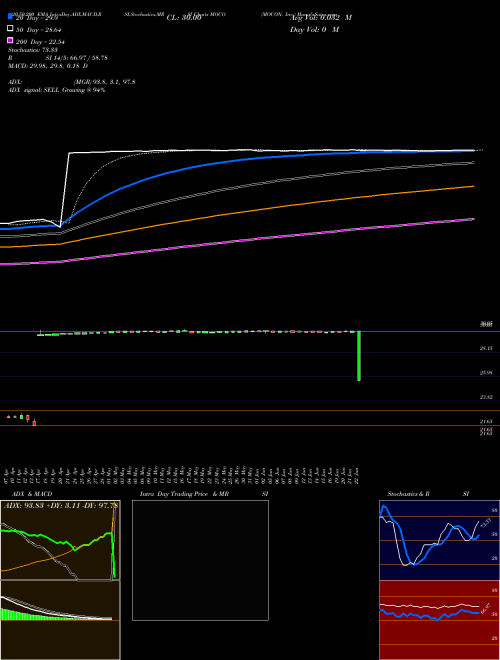Click the 28.15 price axis label
The image size is (500, 660).
coord(486,349)
